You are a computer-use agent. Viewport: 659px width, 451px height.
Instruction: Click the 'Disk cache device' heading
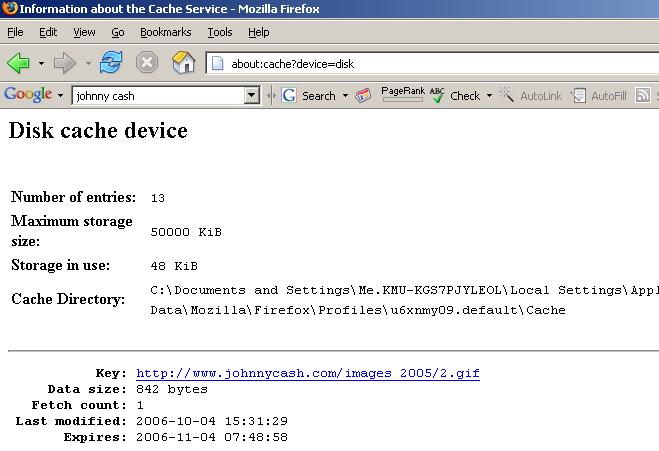coord(98,130)
